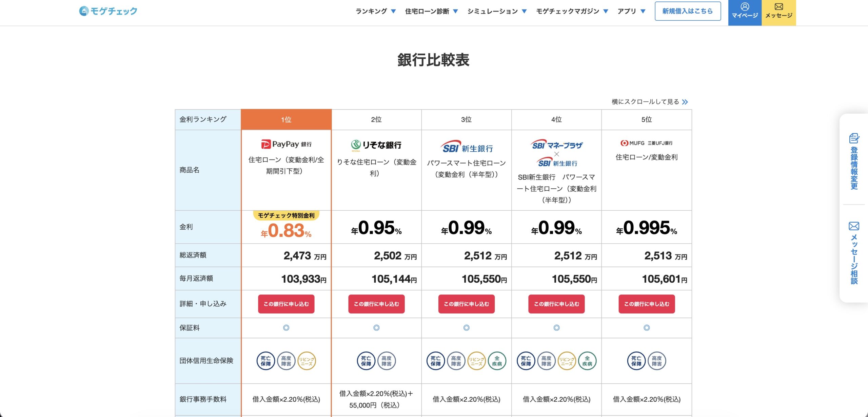Click 保証料 circle mark for りそな銀行
The height and width of the screenshot is (417, 868).
click(x=376, y=328)
